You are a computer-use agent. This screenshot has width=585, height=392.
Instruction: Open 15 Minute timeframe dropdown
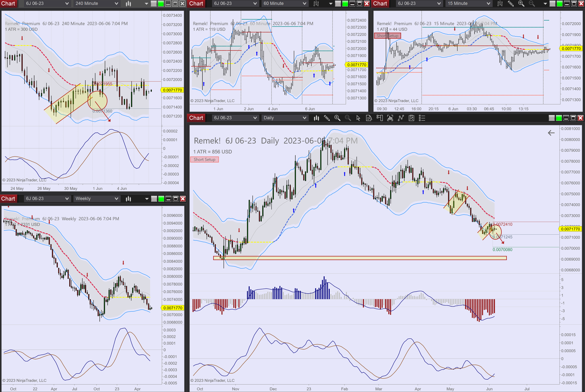pyautogui.click(x=469, y=4)
